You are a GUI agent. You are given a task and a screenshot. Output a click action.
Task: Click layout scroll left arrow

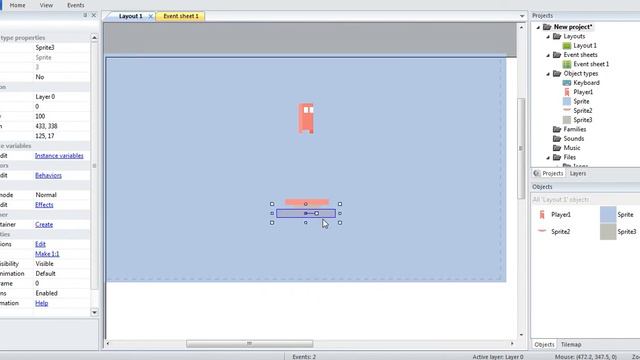click(x=108, y=344)
